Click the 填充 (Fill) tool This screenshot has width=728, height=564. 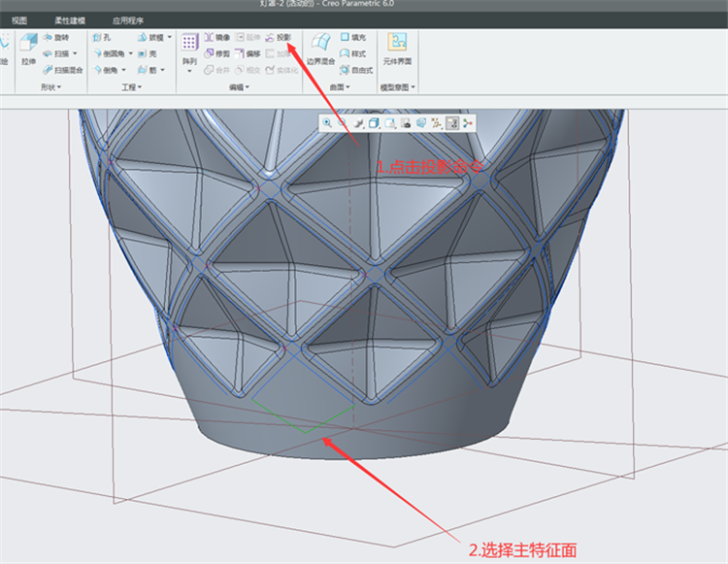coord(353,37)
